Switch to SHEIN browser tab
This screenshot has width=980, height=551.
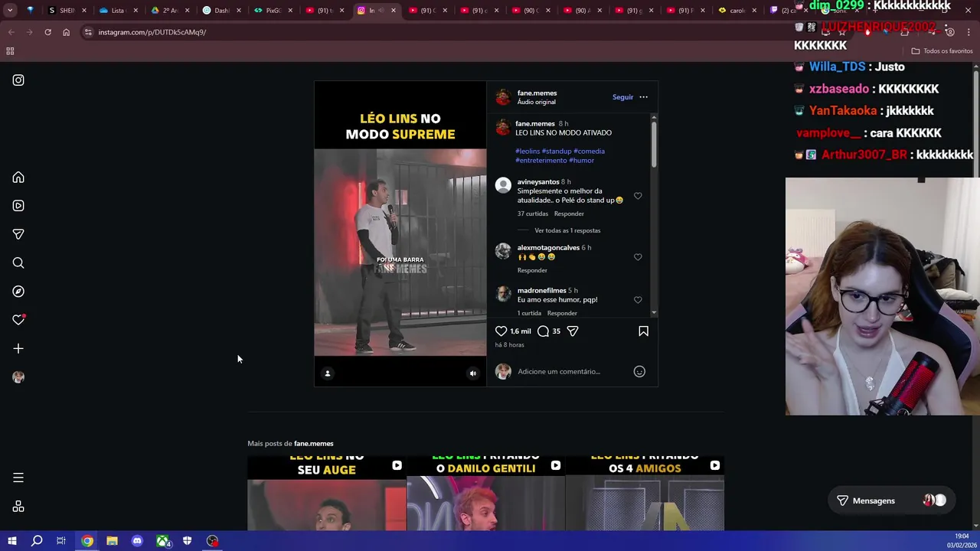point(67,11)
